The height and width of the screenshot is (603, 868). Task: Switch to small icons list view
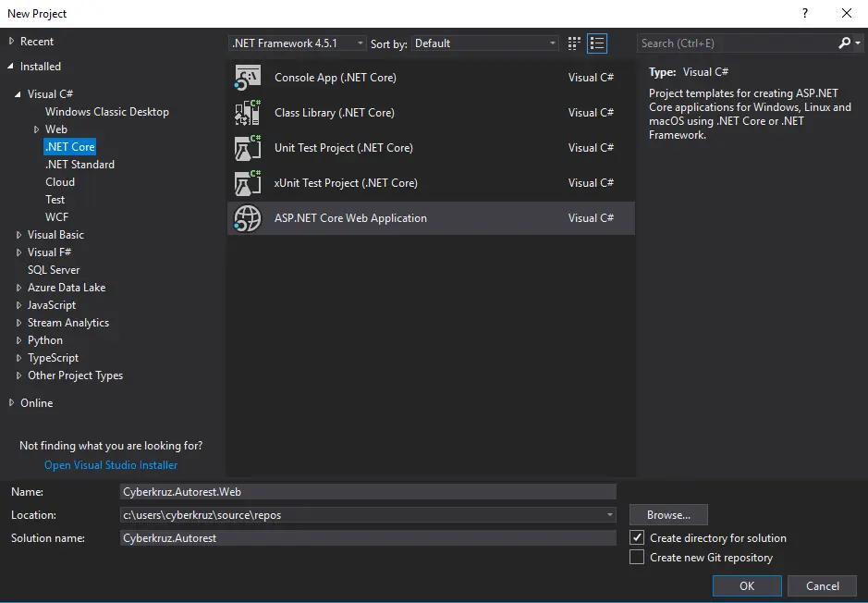tap(597, 43)
